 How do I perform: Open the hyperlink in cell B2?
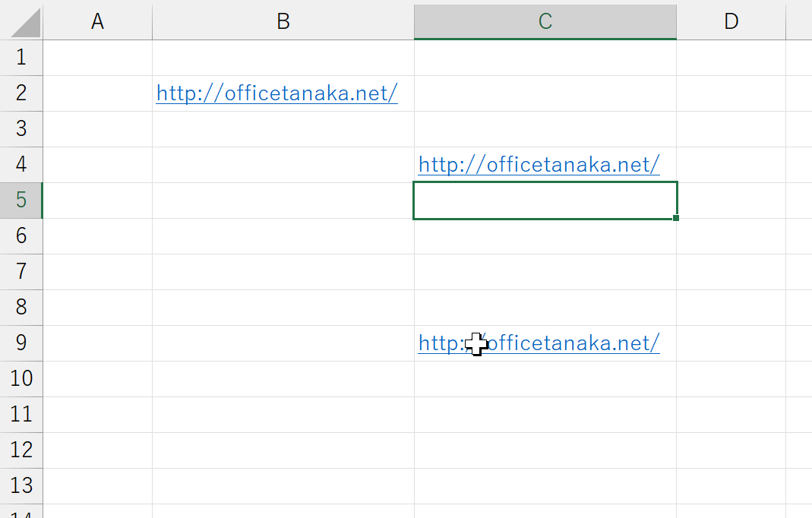click(276, 93)
